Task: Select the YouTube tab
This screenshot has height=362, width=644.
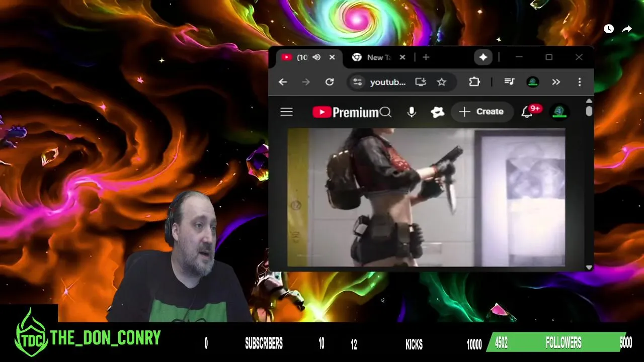Action: point(302,57)
